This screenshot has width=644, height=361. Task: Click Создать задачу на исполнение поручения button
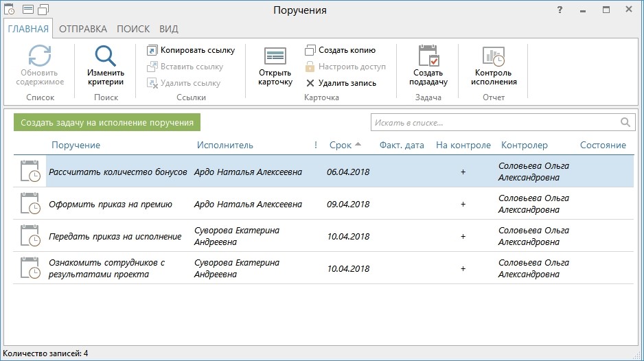tap(107, 122)
